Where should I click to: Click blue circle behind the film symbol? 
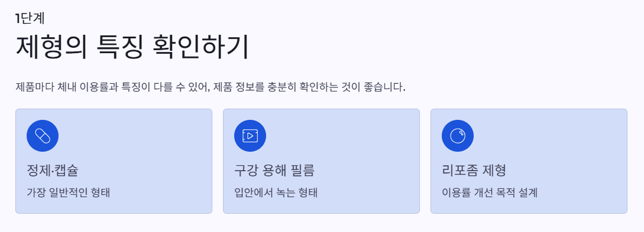[x=250, y=136]
